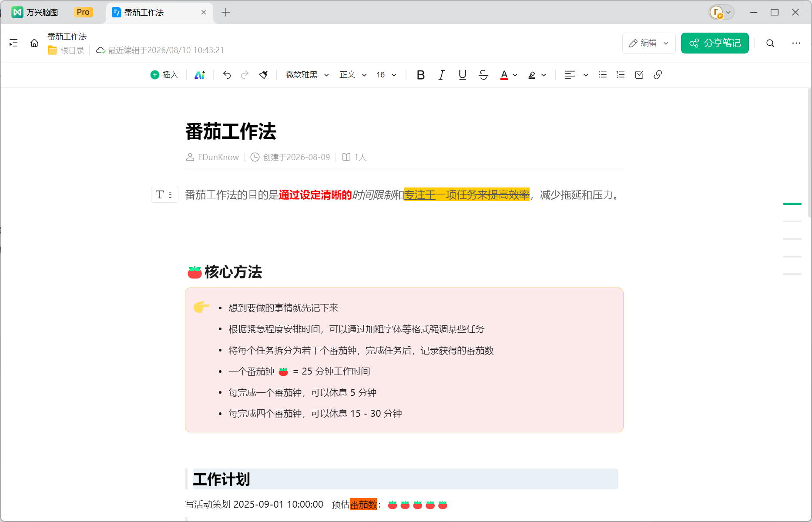Open the more options ellipsis menu
Screen dimensions: 812x522
(796, 43)
